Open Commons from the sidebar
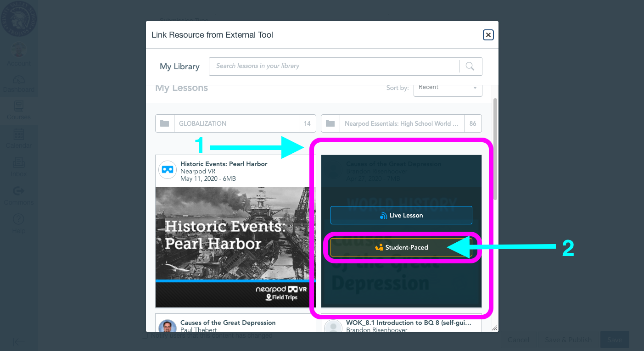Screen dimensions: 644x351 [x=19, y=192]
